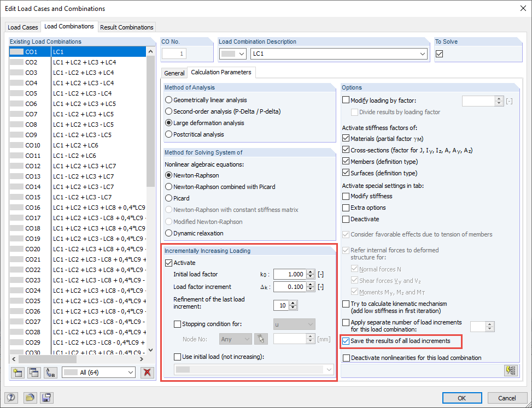Decrease the load factor increment spinner

point(311,289)
